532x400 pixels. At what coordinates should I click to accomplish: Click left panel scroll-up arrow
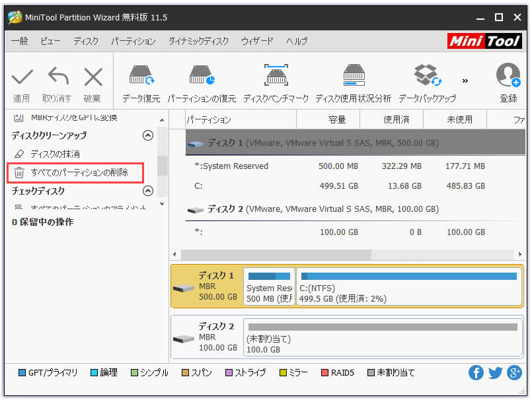pos(162,120)
